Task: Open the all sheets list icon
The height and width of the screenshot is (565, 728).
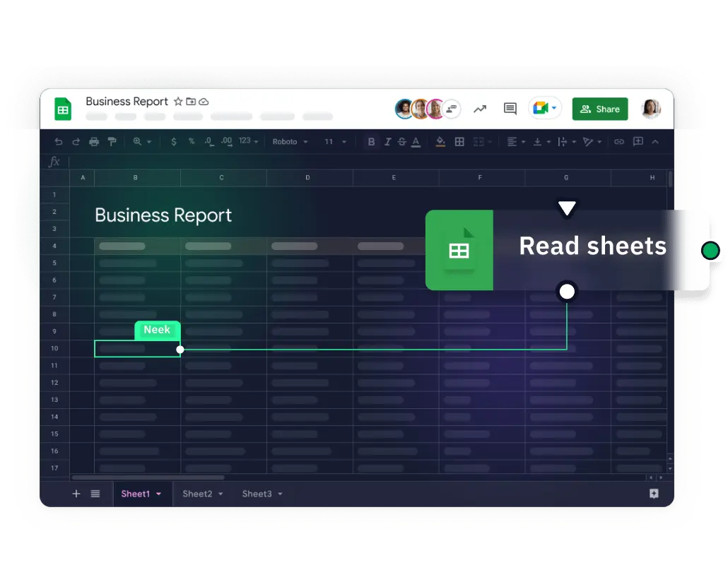Action: click(x=95, y=494)
